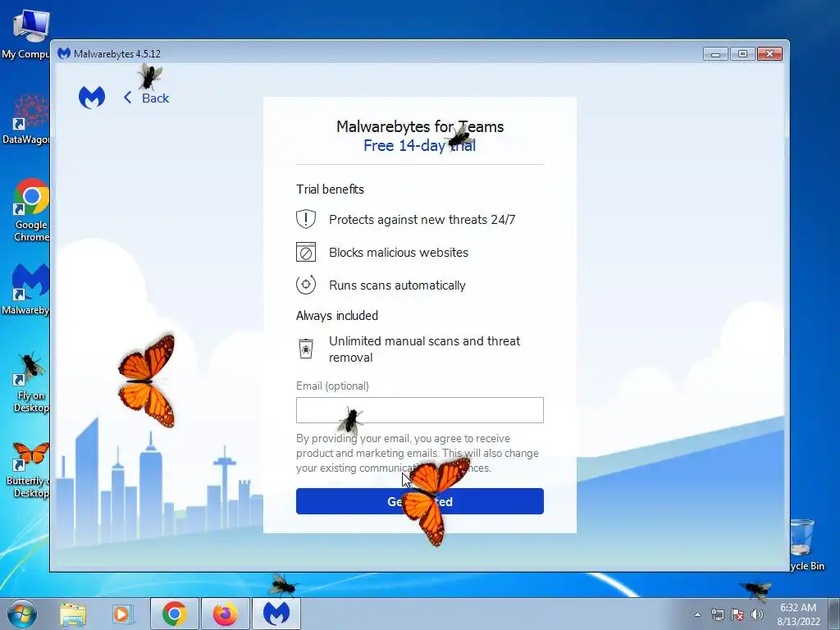The width and height of the screenshot is (840, 630).
Task: Click the 'Free 14-day trial' heading
Action: click(419, 145)
